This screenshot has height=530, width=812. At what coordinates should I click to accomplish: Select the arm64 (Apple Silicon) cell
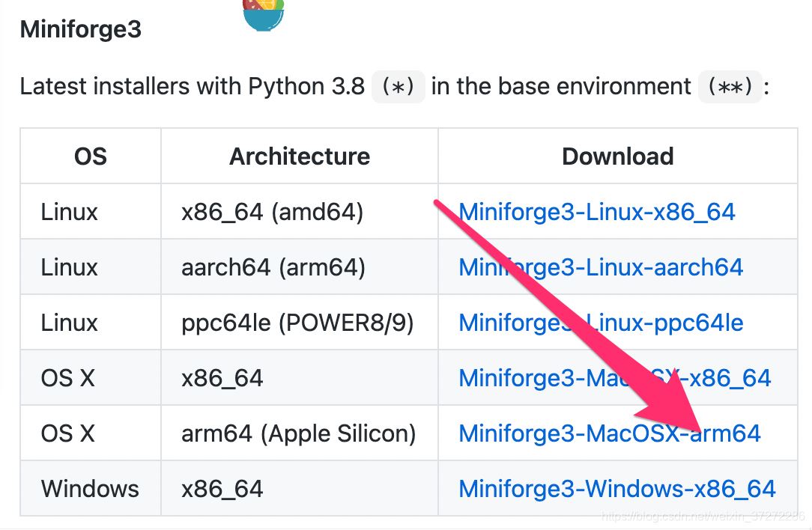click(x=298, y=433)
